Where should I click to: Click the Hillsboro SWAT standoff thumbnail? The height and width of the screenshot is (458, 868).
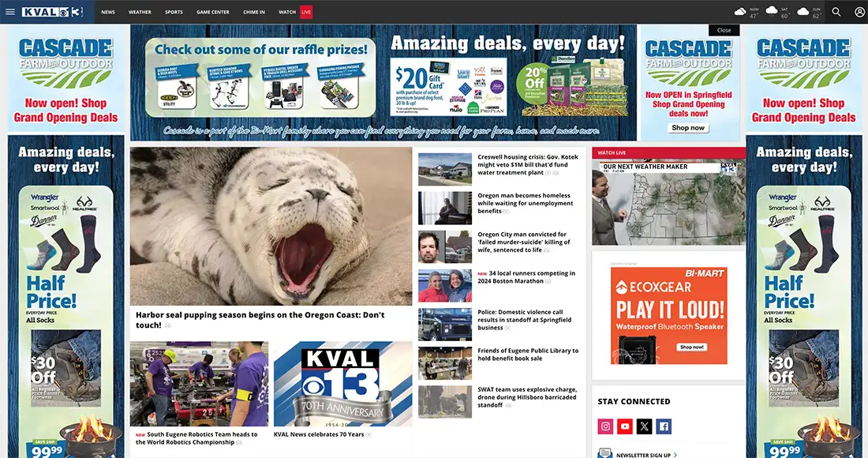click(445, 402)
